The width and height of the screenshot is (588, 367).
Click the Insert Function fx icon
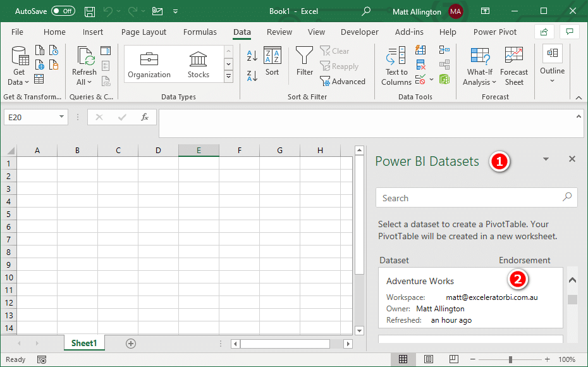[145, 117]
